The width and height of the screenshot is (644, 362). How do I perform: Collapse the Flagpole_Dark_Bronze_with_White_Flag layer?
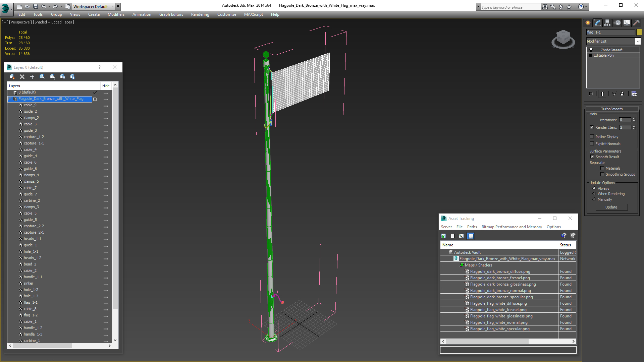[x=10, y=99]
